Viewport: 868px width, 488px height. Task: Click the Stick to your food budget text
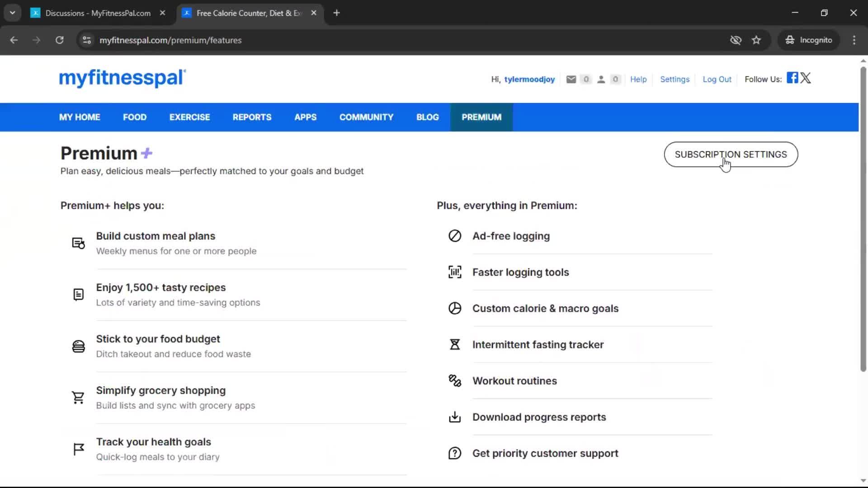point(158,339)
